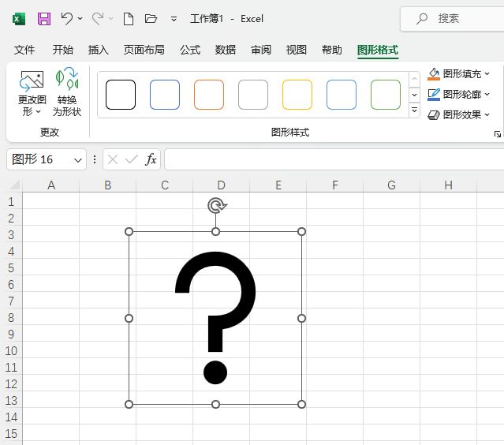The height and width of the screenshot is (445, 504).
Task: Open the 帮助 tab
Action: [x=332, y=50]
